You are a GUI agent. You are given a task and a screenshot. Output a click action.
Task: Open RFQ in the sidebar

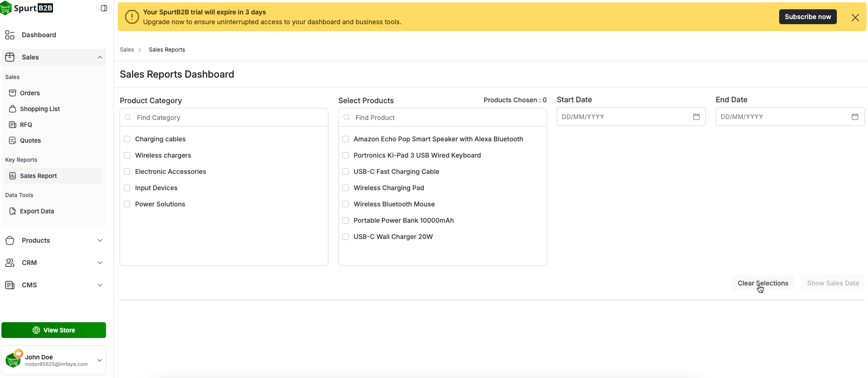[x=54, y=125]
